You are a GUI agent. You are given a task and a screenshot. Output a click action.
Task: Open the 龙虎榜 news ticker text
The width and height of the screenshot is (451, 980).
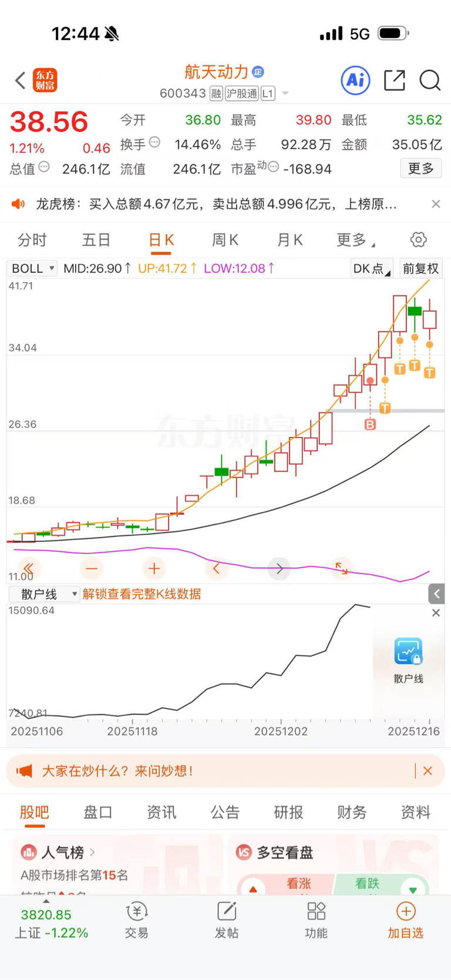point(216,204)
